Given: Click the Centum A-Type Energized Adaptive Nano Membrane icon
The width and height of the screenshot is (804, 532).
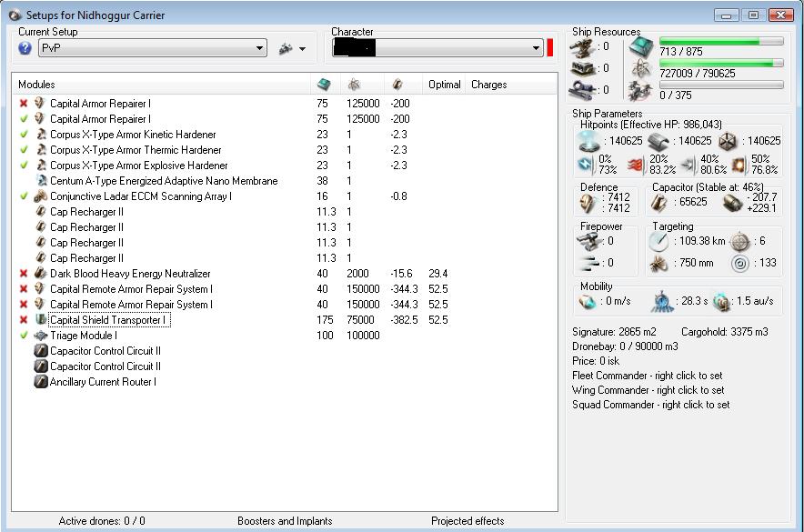Looking at the screenshot, I should click(41, 180).
